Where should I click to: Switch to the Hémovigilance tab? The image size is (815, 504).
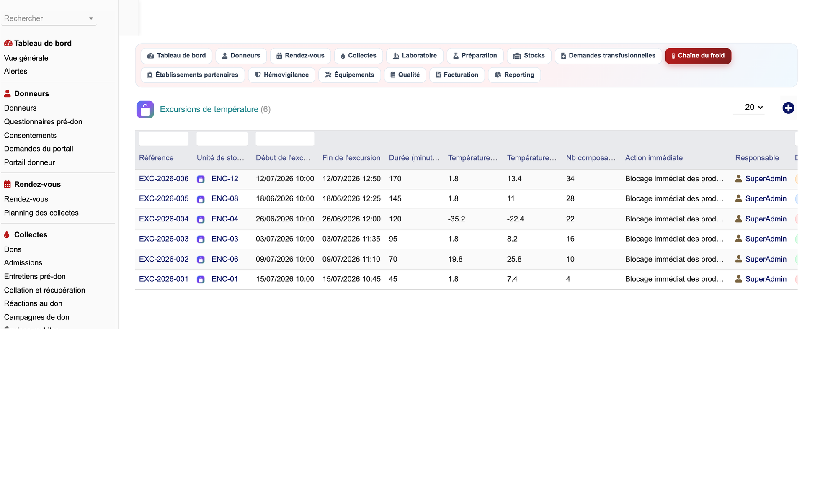(x=281, y=75)
